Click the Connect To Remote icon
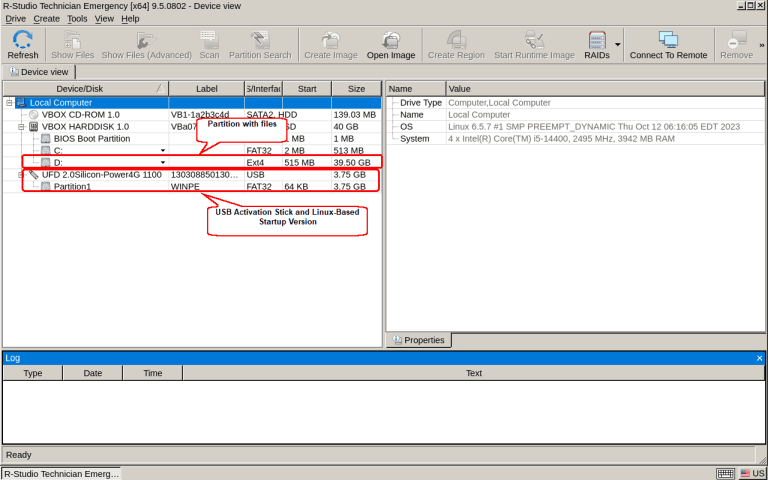 pyautogui.click(x=668, y=42)
